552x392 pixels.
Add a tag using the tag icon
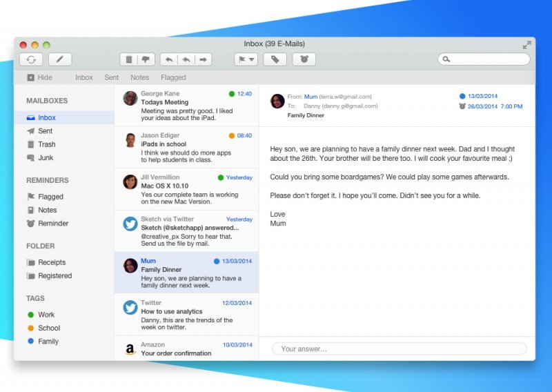point(275,59)
